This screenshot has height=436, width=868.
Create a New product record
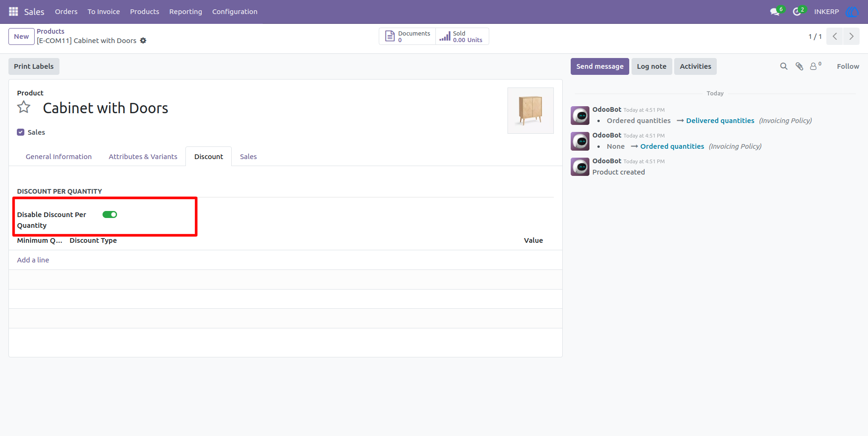(22, 36)
